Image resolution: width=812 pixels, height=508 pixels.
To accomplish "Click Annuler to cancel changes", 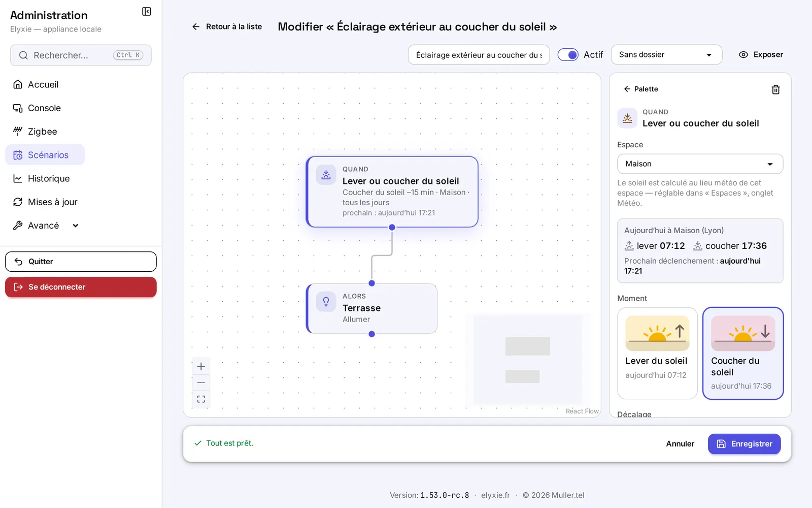I will (x=680, y=444).
